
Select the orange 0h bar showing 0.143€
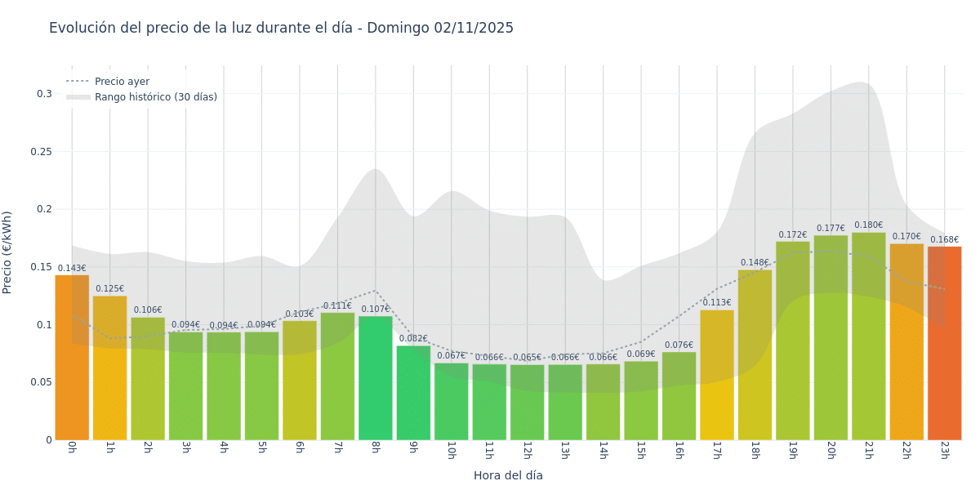pos(72,359)
